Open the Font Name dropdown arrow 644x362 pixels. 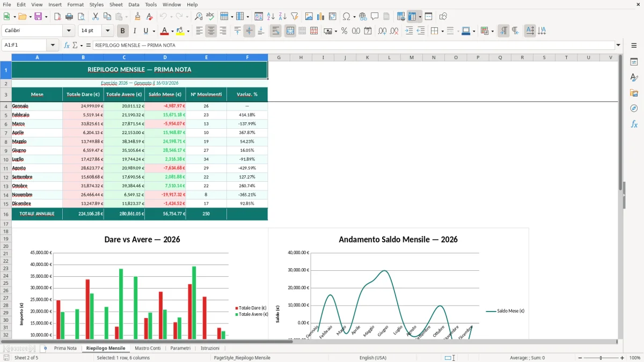pyautogui.click(x=69, y=31)
